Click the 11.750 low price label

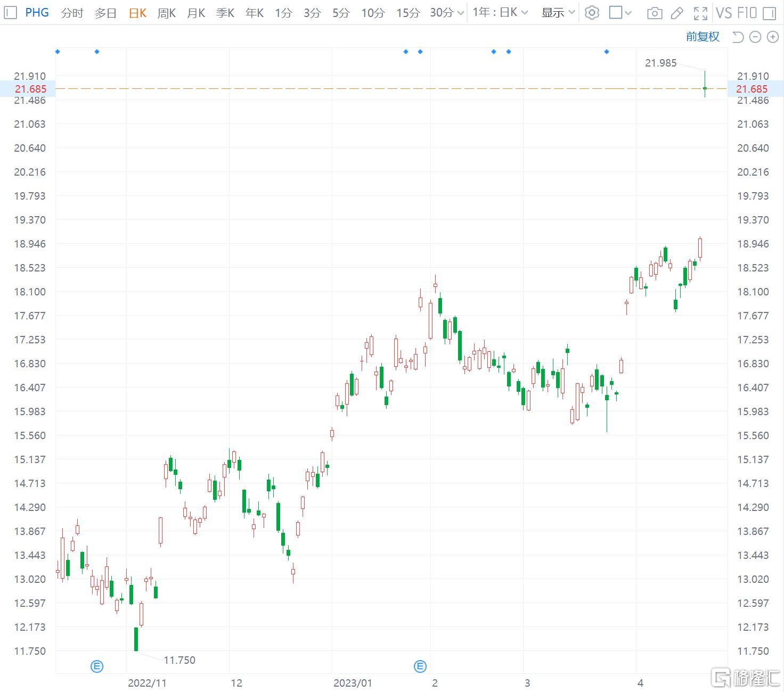[179, 660]
